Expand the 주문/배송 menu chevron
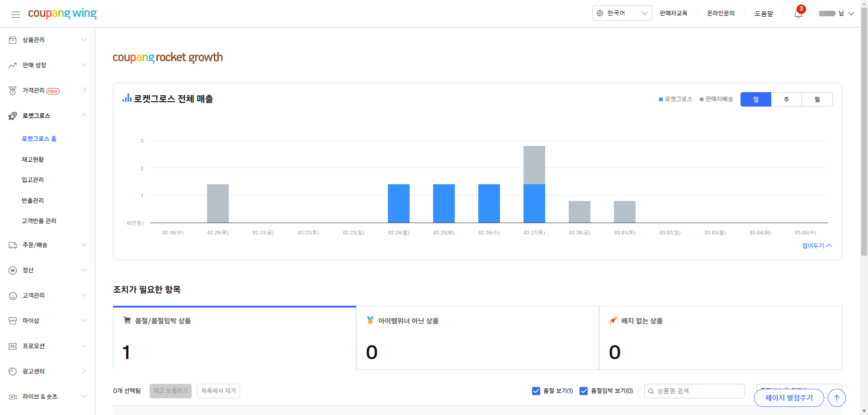This screenshot has width=868, height=415. tap(84, 245)
